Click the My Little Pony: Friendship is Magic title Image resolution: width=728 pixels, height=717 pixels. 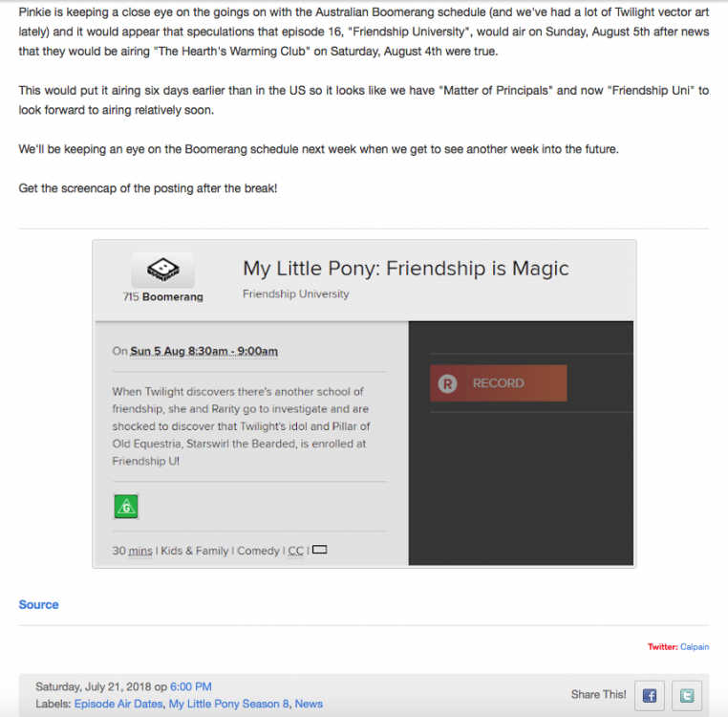point(406,269)
